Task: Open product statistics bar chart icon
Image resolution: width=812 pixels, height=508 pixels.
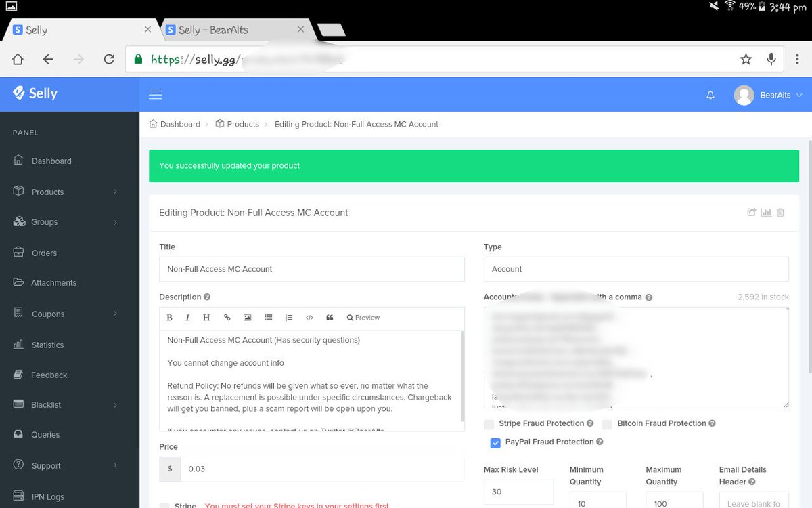Action: [x=766, y=212]
